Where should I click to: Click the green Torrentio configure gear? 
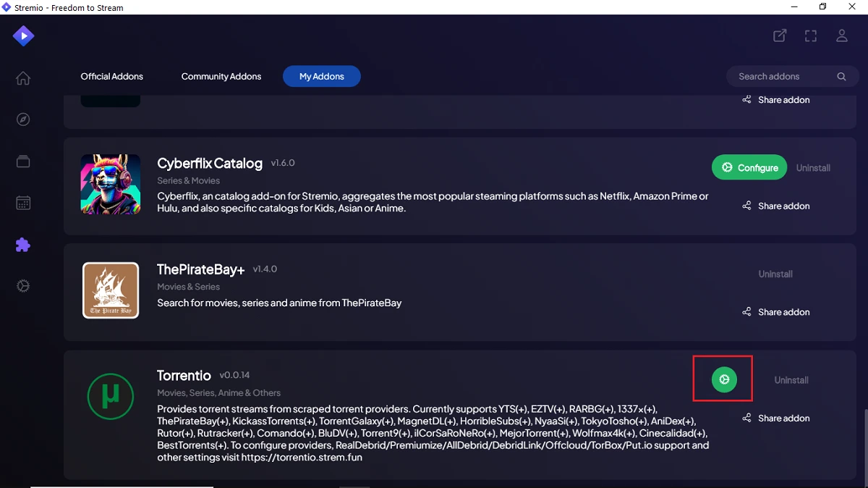[724, 379]
